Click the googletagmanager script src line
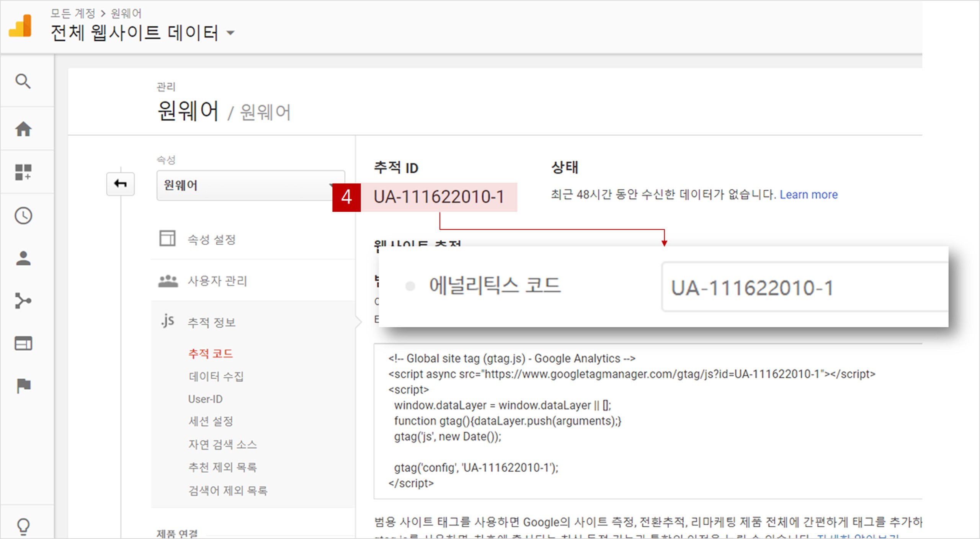Screen dimensions: 980x539 [x=632, y=374]
